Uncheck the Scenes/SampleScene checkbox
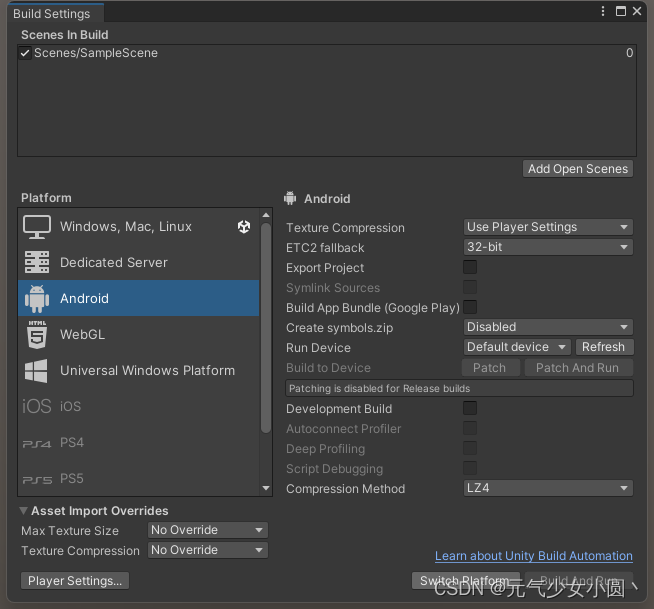This screenshot has height=609, width=654. tap(25, 53)
